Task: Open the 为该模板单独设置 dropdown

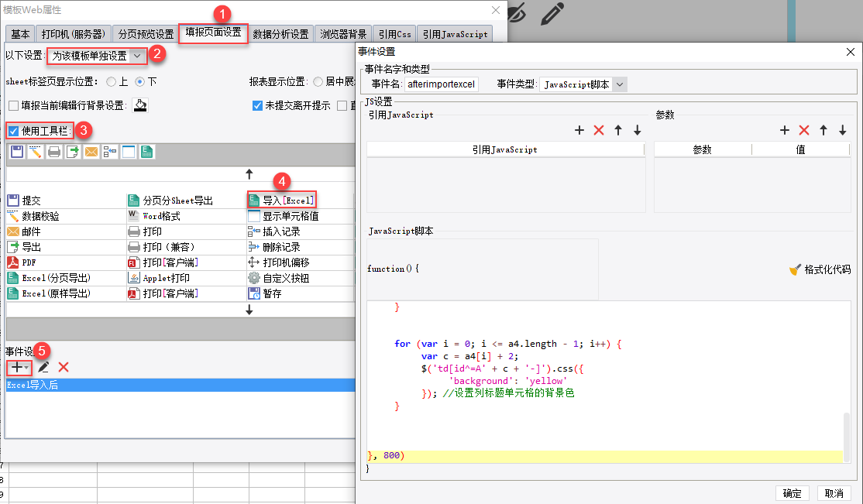Action: pyautogui.click(x=96, y=56)
